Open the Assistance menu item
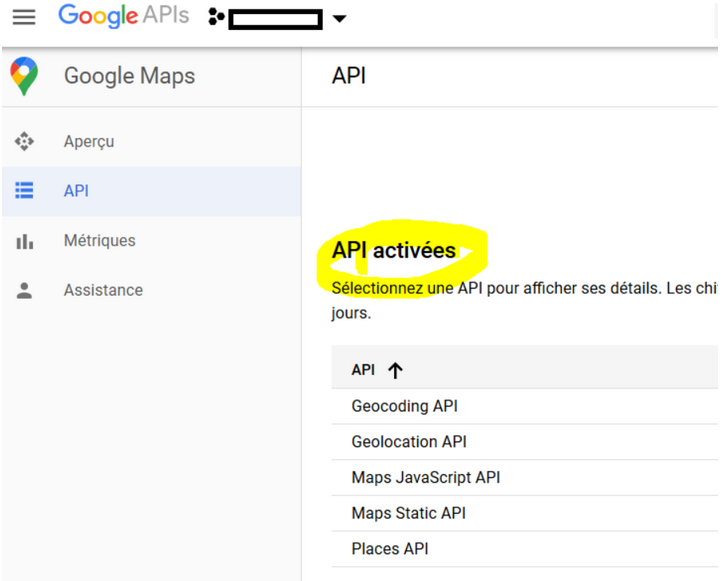This screenshot has width=727, height=581. (x=103, y=290)
